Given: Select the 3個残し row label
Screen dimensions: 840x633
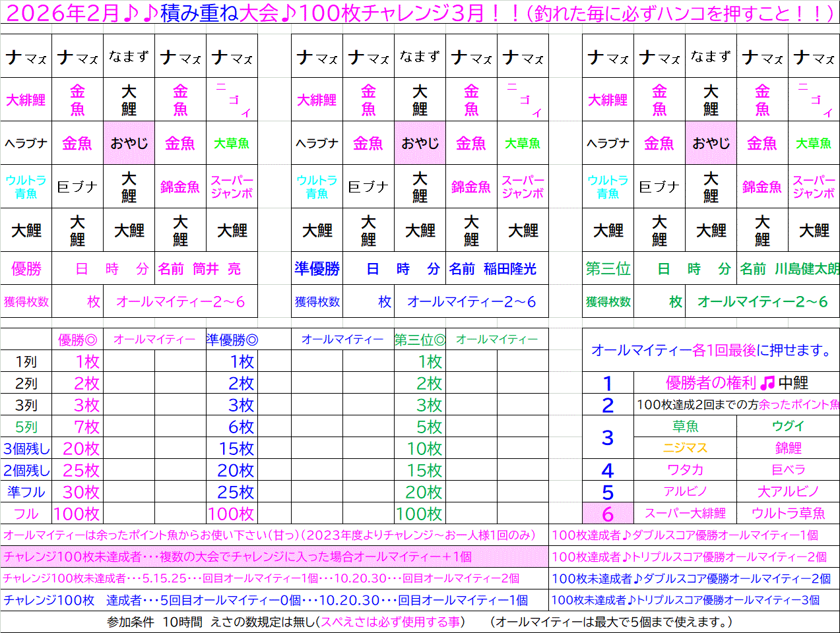Looking at the screenshot, I should [26, 448].
